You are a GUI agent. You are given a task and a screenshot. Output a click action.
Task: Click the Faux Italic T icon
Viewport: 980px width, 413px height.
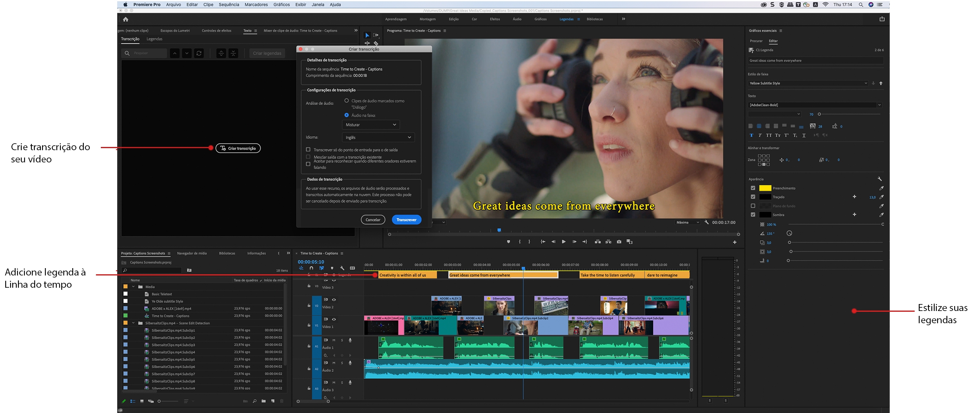coord(760,135)
